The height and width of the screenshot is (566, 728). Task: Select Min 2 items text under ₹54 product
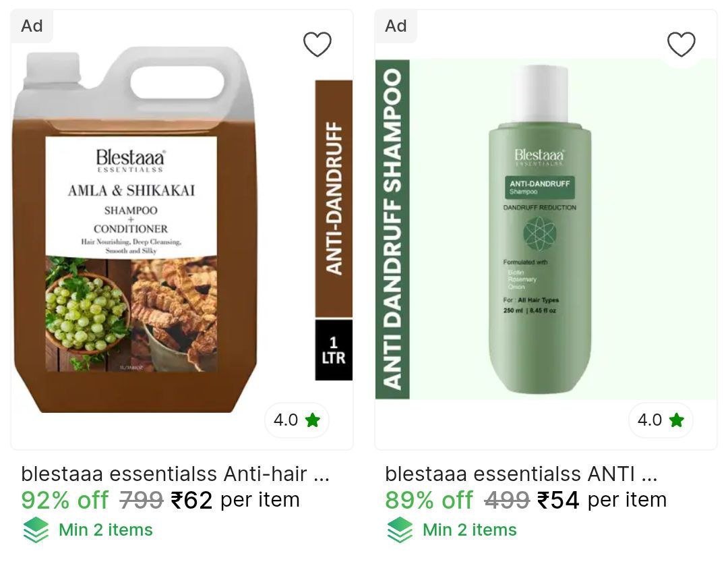click(x=469, y=530)
